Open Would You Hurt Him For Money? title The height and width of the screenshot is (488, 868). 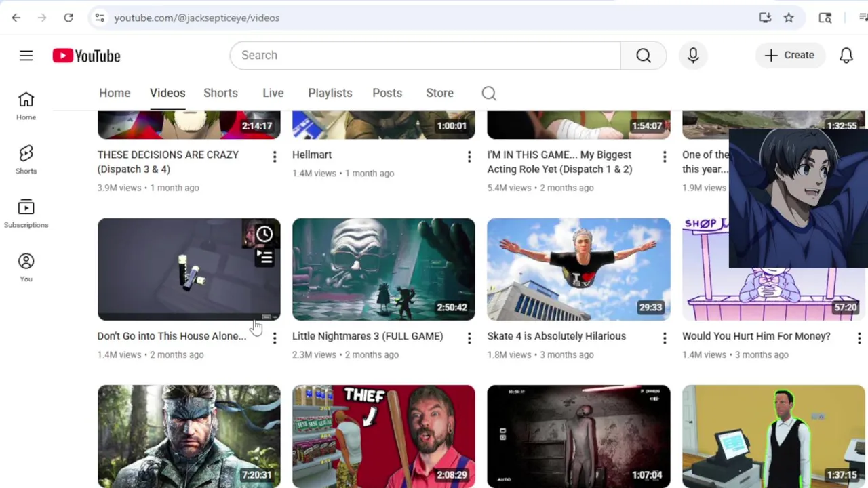pyautogui.click(x=756, y=336)
